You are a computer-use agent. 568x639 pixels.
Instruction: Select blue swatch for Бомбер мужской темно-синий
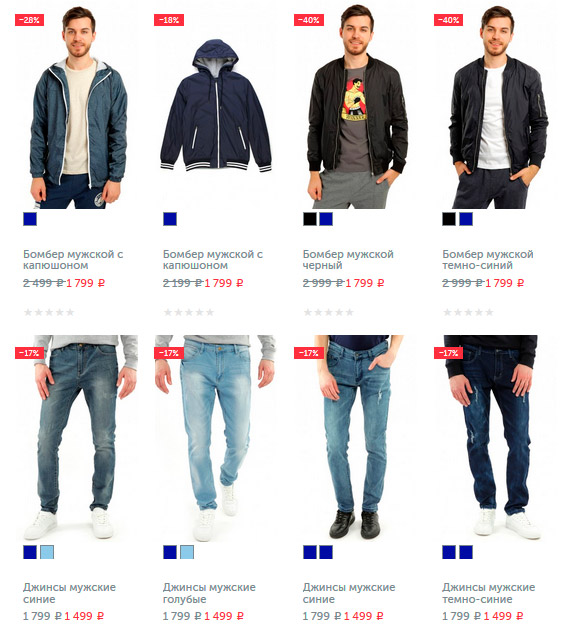point(466,219)
